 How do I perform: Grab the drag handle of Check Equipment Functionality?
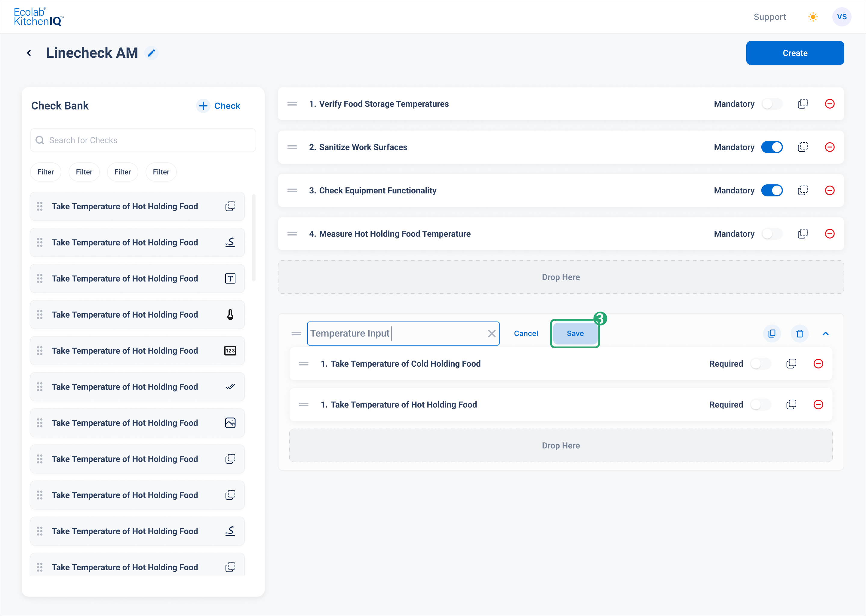coord(292,190)
